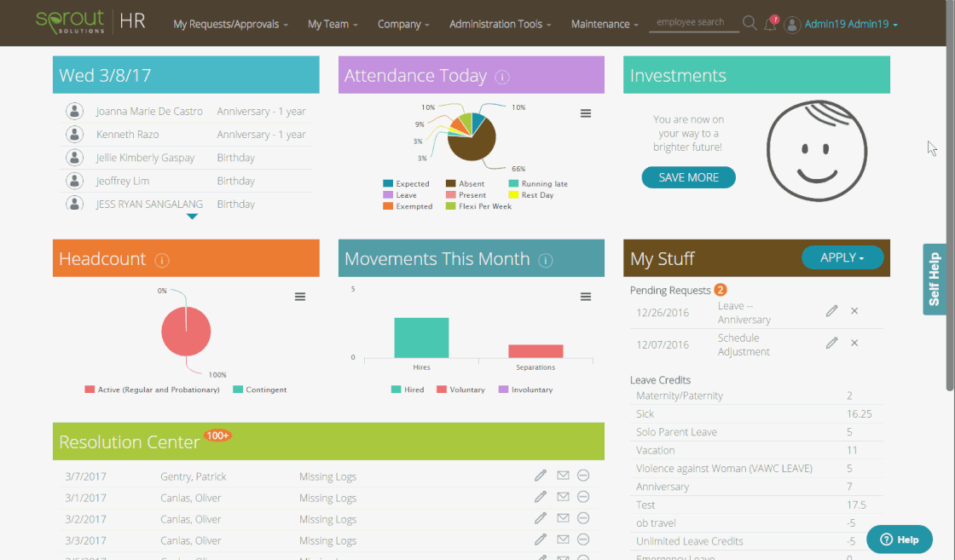Image resolution: width=955 pixels, height=560 pixels.
Task: Remove the Schedule Adjustment pending request
Action: (x=854, y=343)
